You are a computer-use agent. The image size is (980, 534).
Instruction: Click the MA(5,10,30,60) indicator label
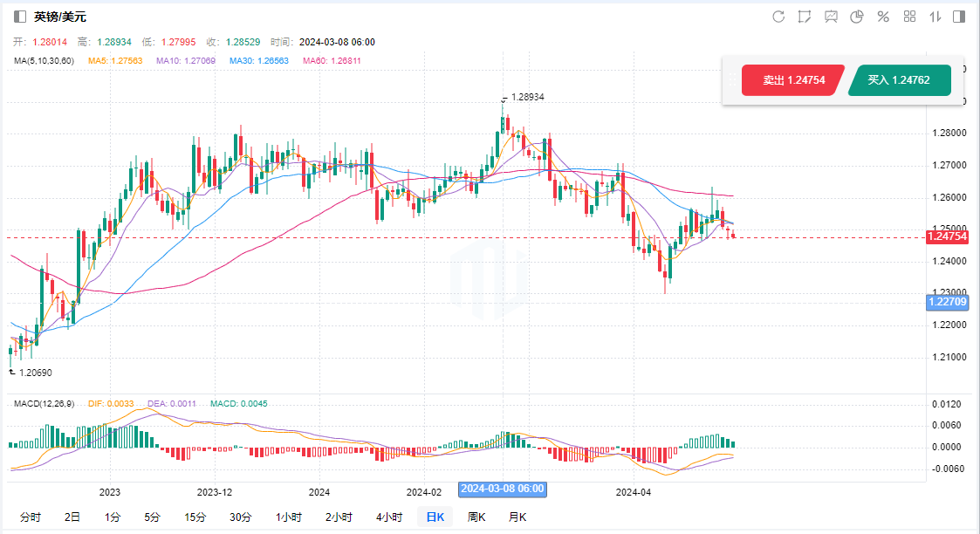[45, 61]
